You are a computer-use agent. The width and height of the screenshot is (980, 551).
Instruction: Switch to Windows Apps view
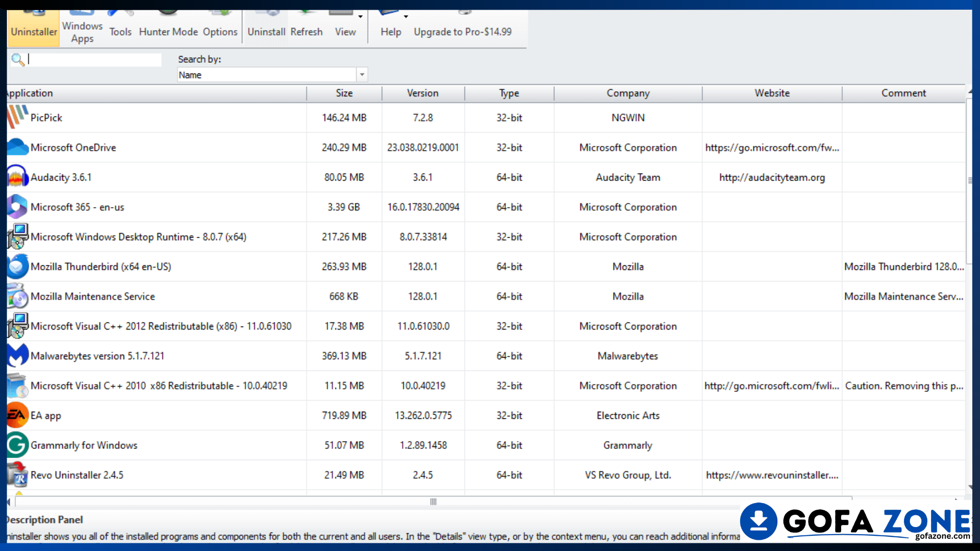(x=82, y=28)
